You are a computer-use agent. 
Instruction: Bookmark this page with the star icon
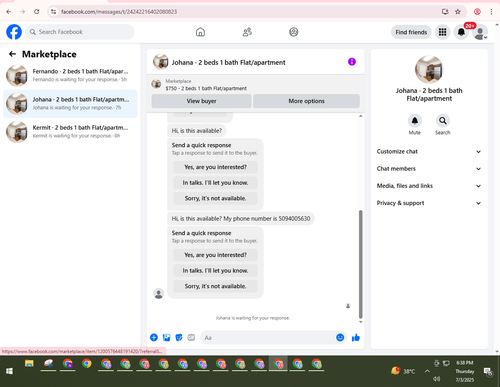(458, 12)
